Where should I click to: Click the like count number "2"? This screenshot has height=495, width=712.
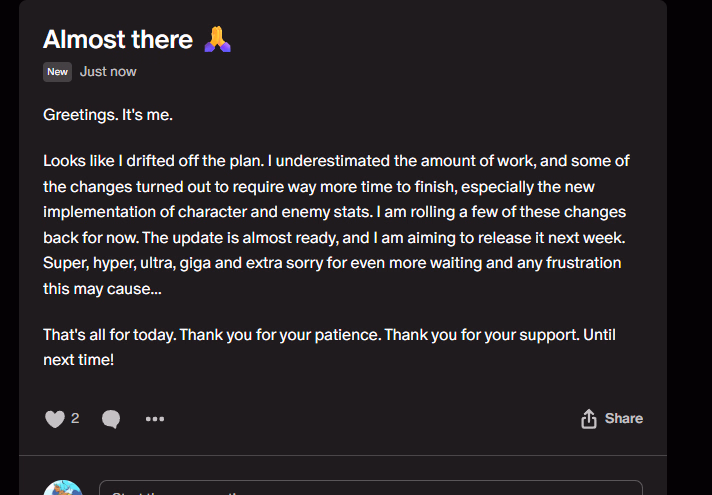tap(75, 418)
